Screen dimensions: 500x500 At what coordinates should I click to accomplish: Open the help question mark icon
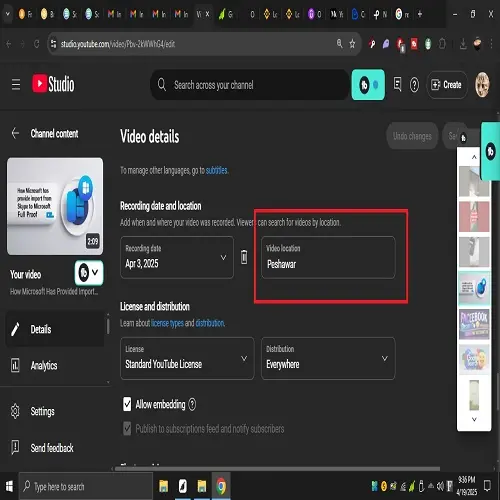414,85
